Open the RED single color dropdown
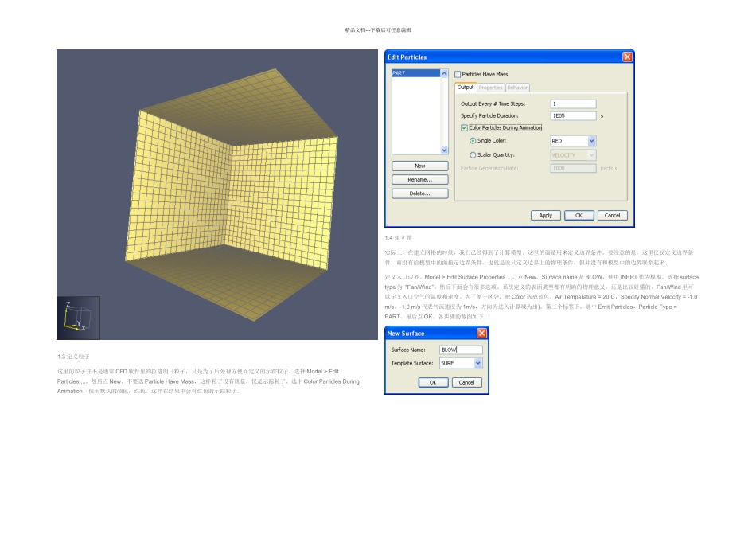Screen dimensions: 756x535 pyautogui.click(x=591, y=141)
